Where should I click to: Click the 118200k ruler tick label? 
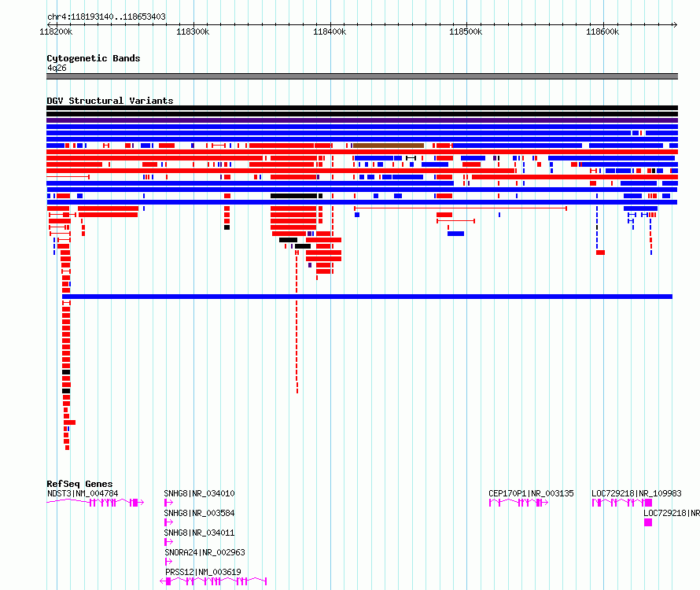[x=56, y=31]
